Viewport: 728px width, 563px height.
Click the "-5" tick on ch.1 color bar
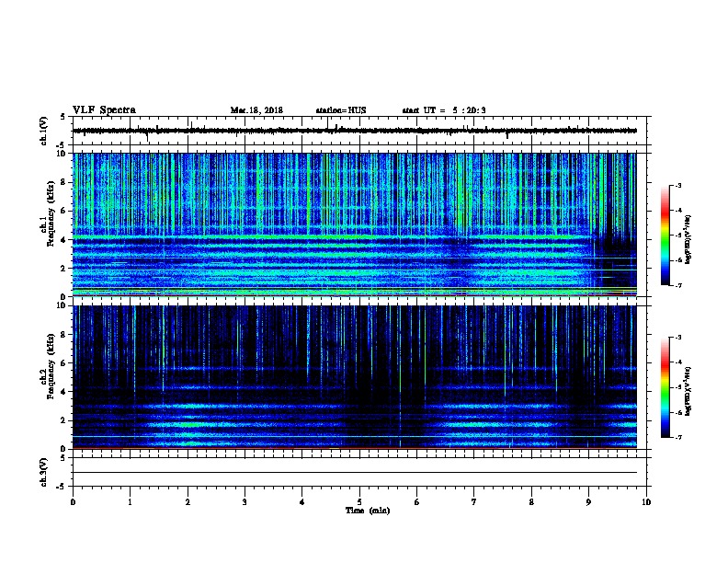[677, 236]
